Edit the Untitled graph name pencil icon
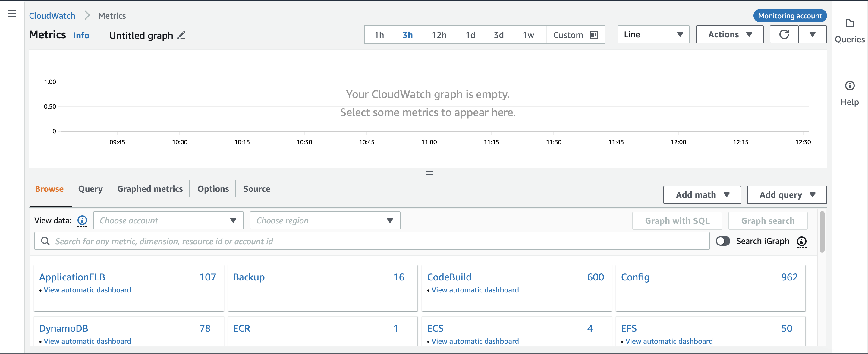 click(x=181, y=35)
